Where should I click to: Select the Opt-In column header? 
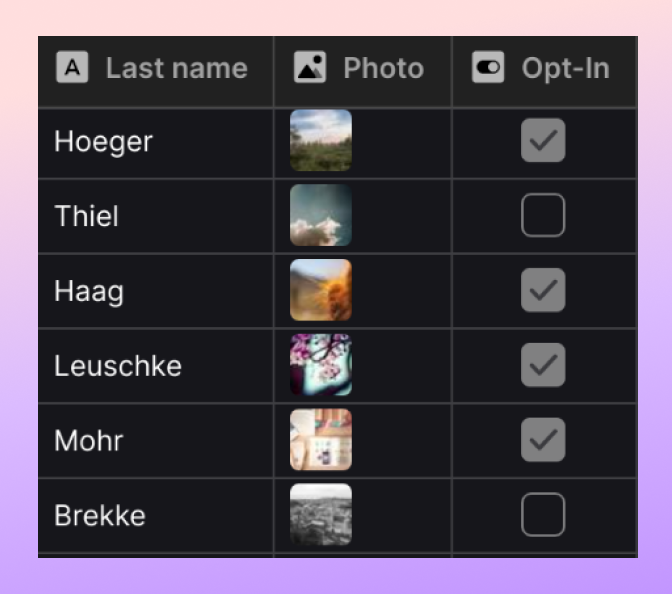[564, 68]
